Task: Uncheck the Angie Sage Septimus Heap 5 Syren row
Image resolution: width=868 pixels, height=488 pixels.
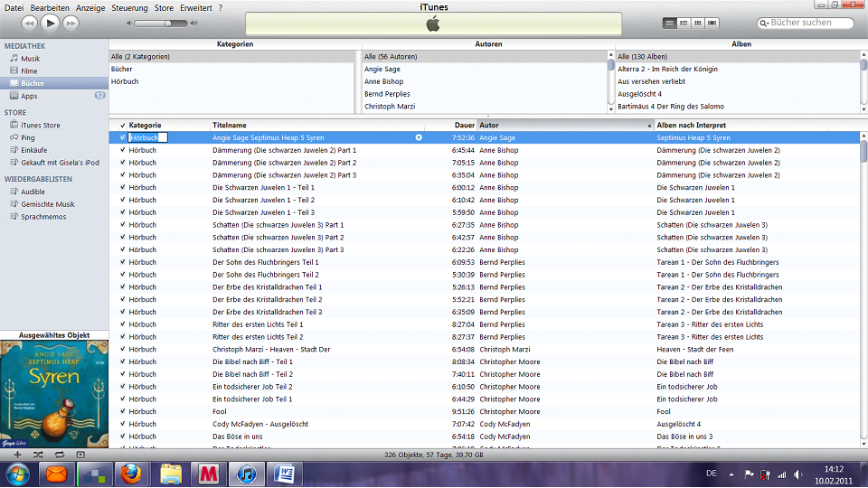Action: click(x=122, y=137)
